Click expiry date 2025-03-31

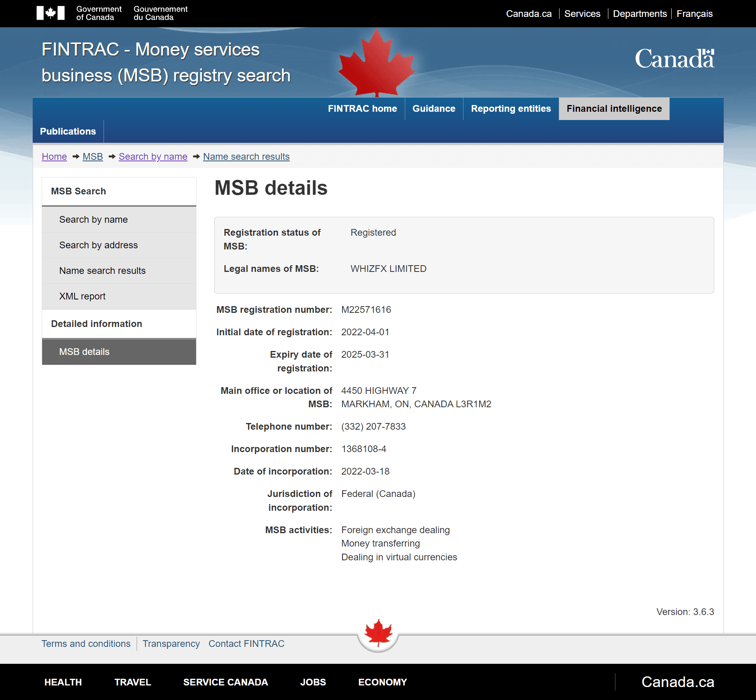coord(365,355)
